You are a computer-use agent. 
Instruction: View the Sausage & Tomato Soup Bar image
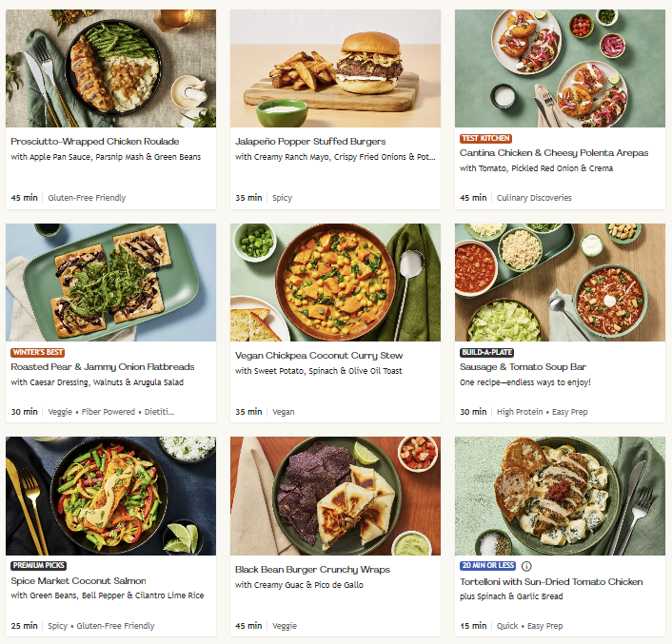[x=560, y=283]
